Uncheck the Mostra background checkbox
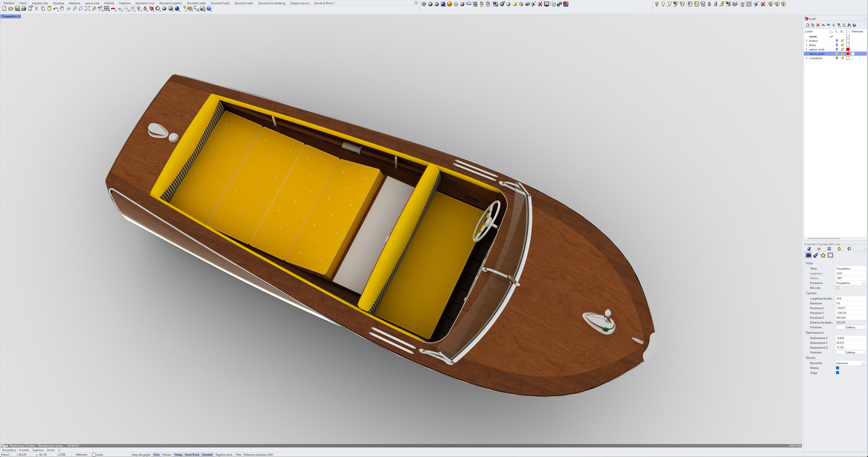Viewport: 868px width, 457px height. 837,368
